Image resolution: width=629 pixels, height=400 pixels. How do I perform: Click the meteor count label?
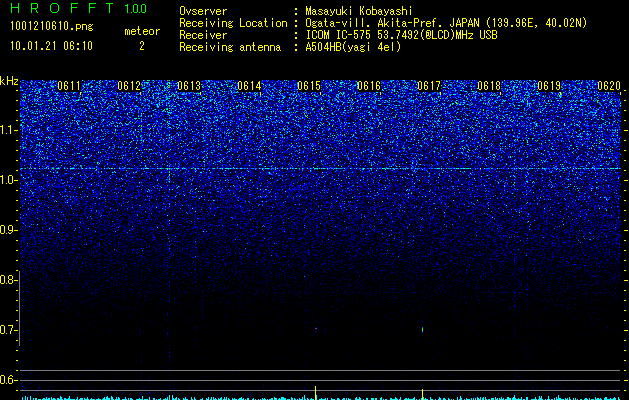coord(142,31)
